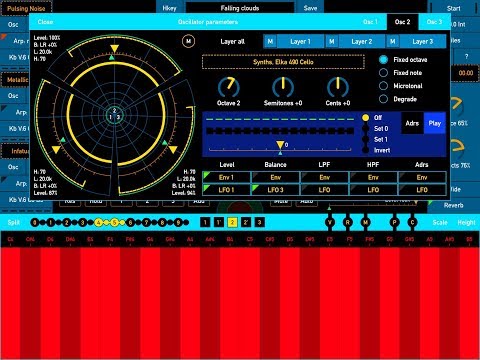Select highlighted scene circle 4
The image size is (480, 360).
click(98, 222)
